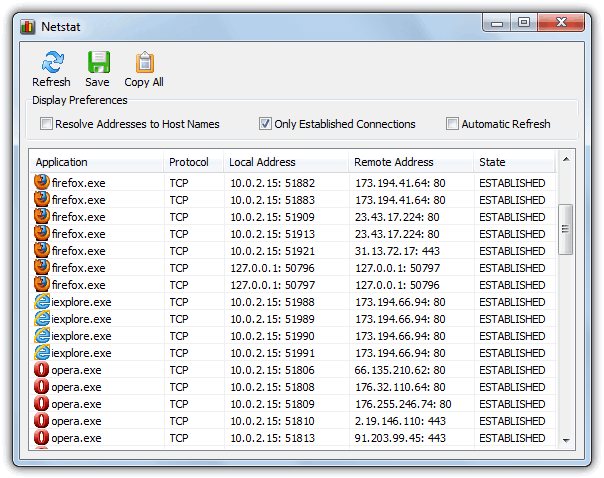604x478 pixels.
Task: Select Opera icon in port 51806 row
Action: click(x=42, y=369)
